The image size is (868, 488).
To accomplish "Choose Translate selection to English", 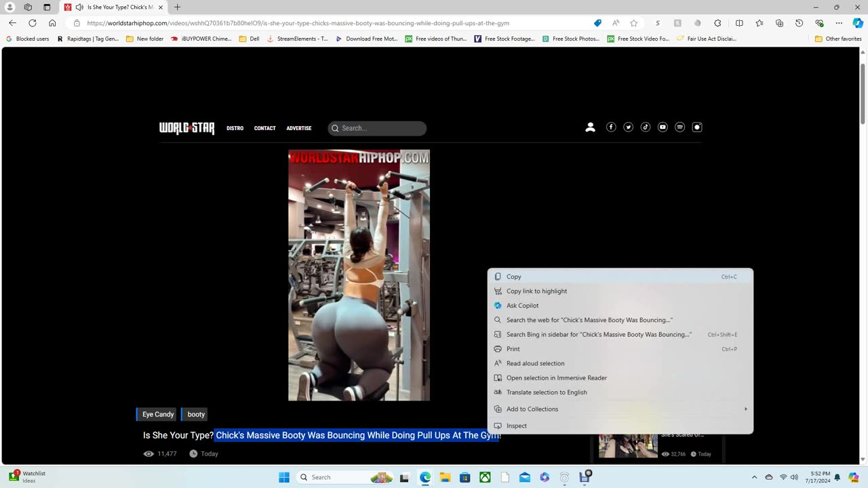I will coord(620,392).
